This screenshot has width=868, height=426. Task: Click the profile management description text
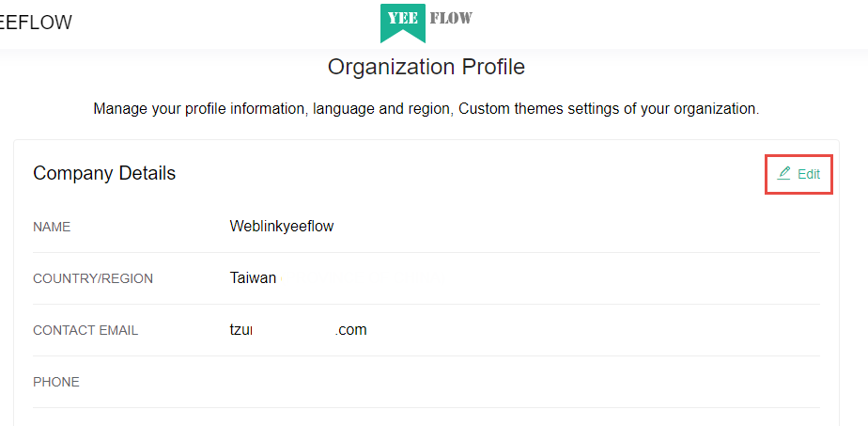(x=426, y=108)
